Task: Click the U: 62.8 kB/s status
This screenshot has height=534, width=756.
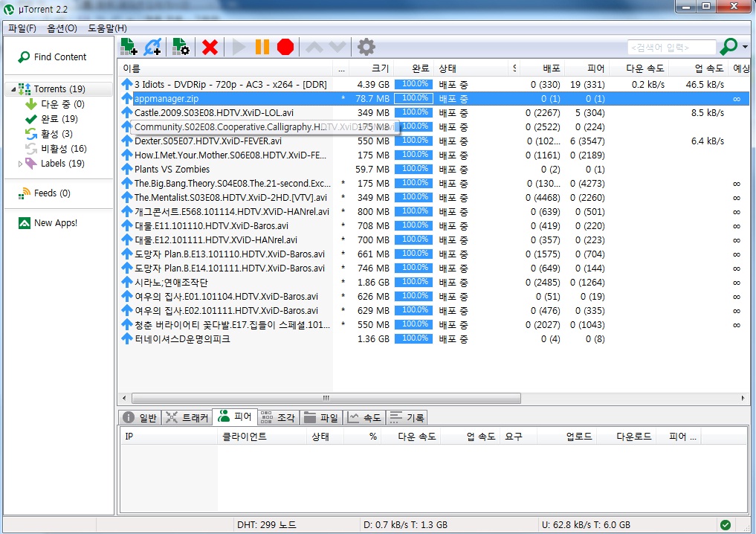Action: (586, 525)
